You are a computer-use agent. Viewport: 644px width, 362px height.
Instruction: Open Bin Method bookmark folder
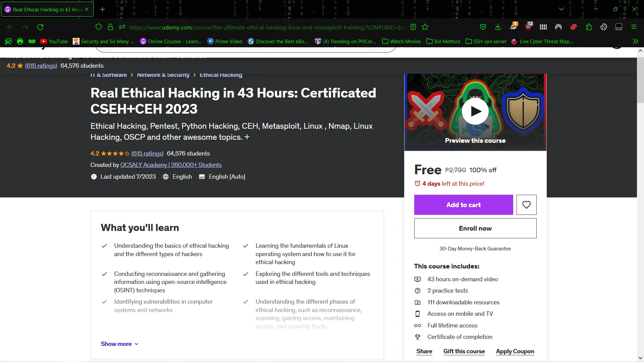[443, 41]
